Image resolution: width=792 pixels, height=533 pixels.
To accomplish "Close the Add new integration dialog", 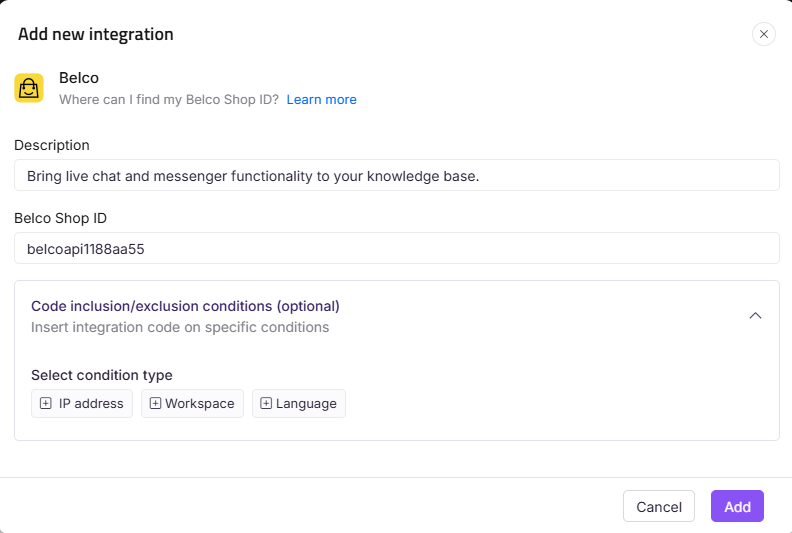I will point(764,34).
